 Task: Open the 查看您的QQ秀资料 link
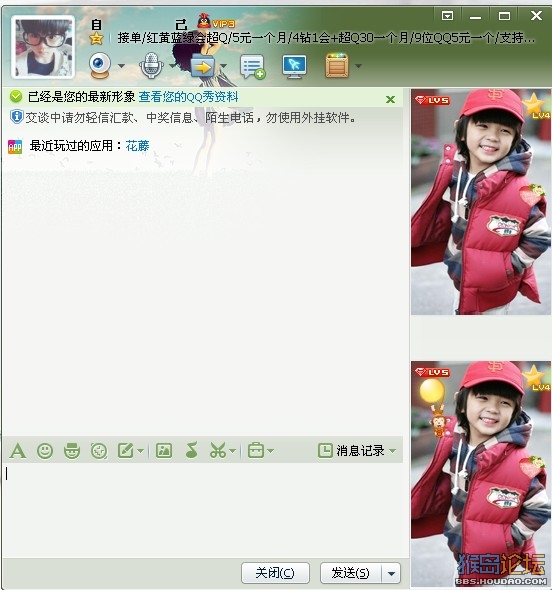click(189, 97)
